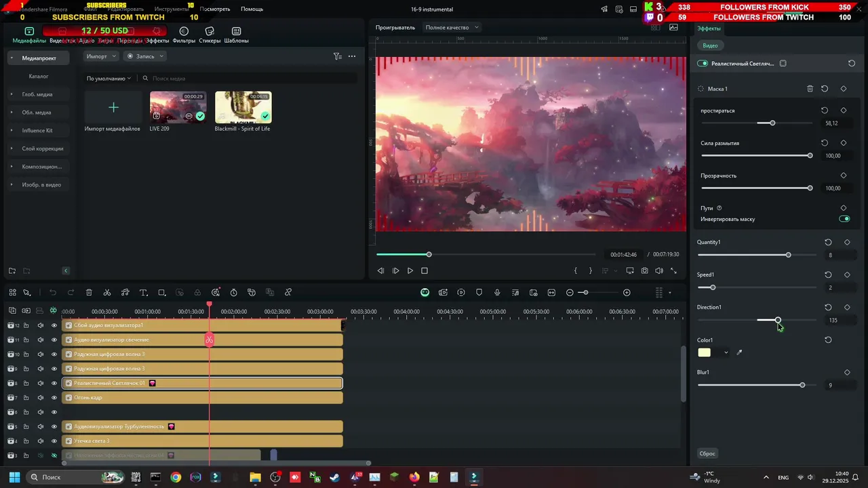Viewport: 868px width, 488px height.
Task: Click the Видео tab button in effects panel
Action: 710,45
